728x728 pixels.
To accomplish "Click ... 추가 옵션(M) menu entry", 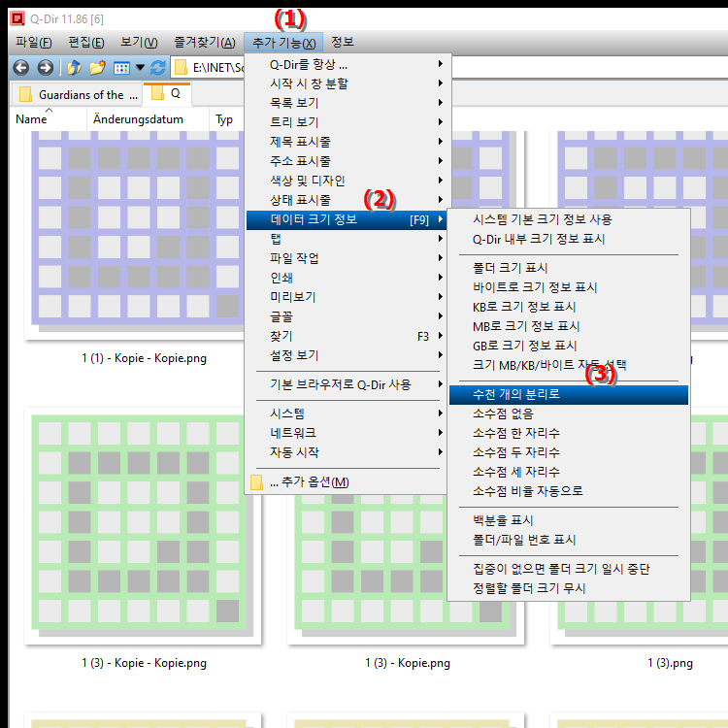I will [x=346, y=481].
